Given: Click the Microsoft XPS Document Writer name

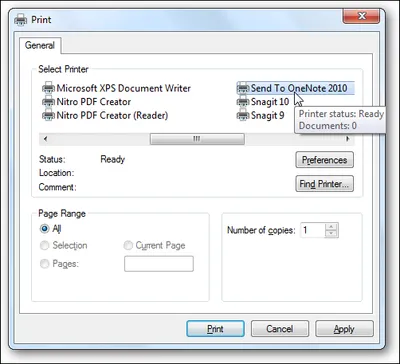Looking at the screenshot, I should [x=124, y=88].
